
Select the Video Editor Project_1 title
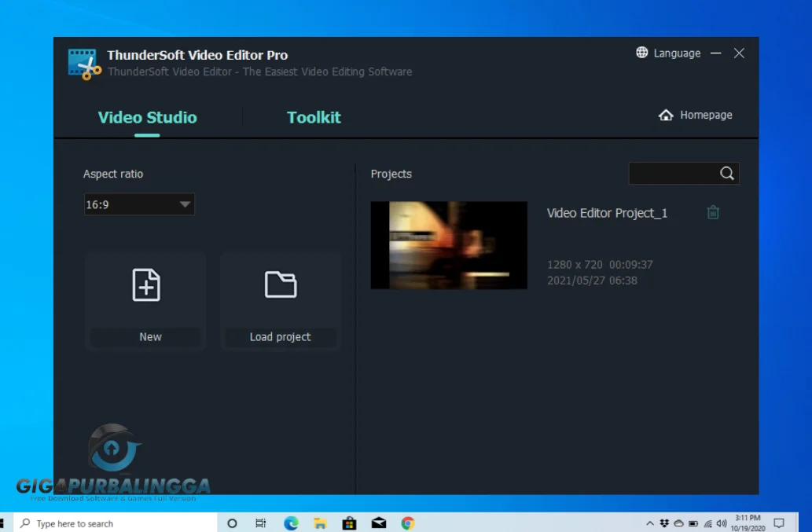607,213
